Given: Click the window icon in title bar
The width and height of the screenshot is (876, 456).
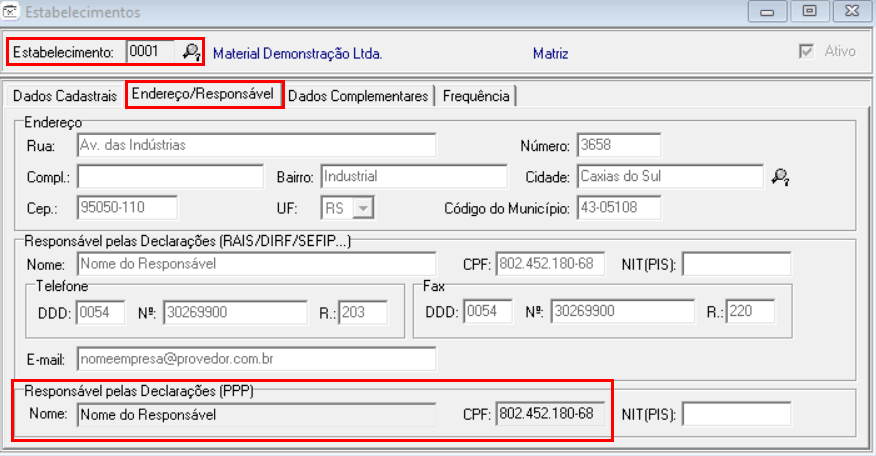Looking at the screenshot, I should 11,13.
